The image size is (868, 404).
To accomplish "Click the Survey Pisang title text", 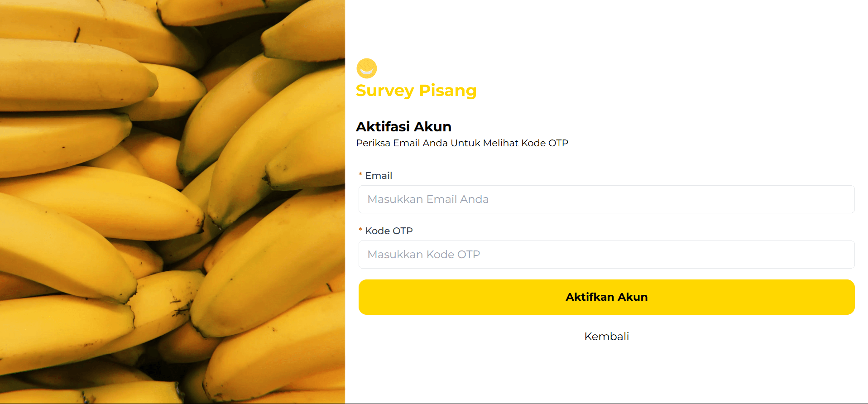I will [x=416, y=91].
